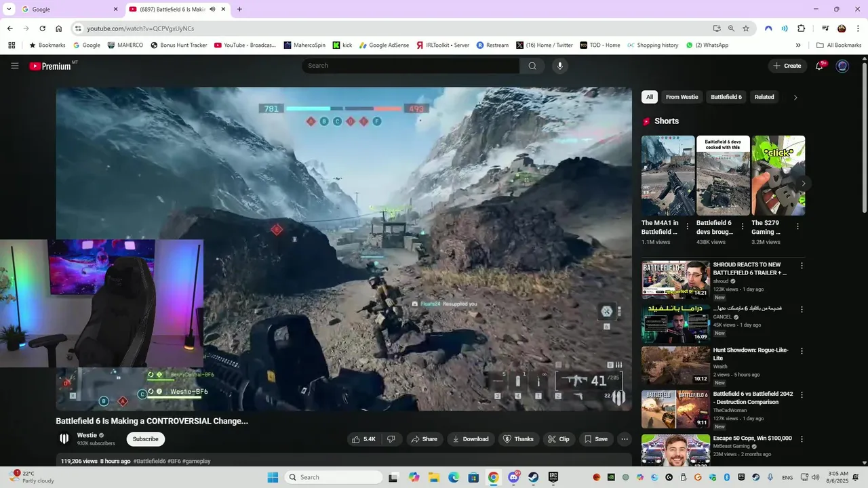Image resolution: width=868 pixels, height=488 pixels.
Task: Open Westie channel avatar
Action: tap(64, 439)
